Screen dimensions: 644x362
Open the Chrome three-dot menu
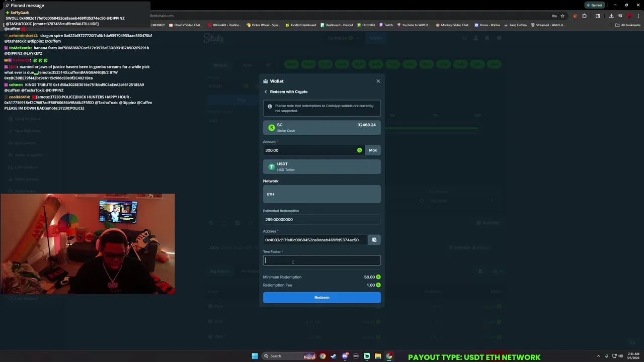coord(637,16)
